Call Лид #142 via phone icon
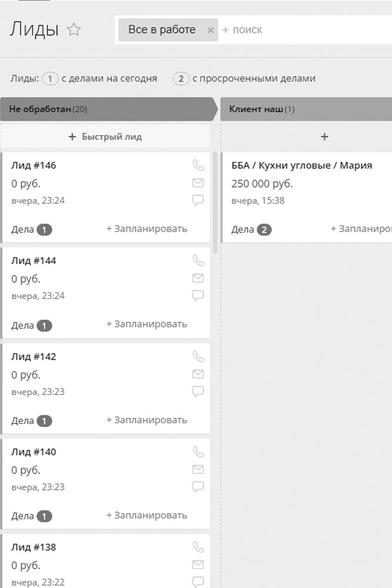The height and width of the screenshot is (588, 392). (198, 356)
